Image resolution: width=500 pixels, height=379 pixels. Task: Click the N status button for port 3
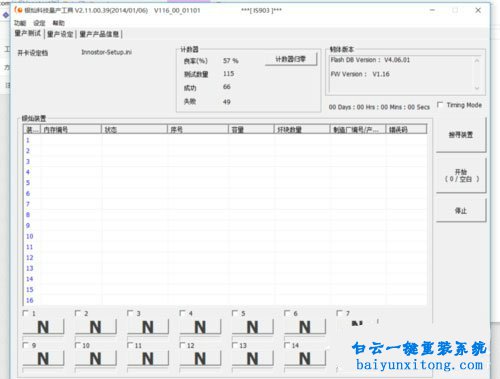click(x=148, y=327)
